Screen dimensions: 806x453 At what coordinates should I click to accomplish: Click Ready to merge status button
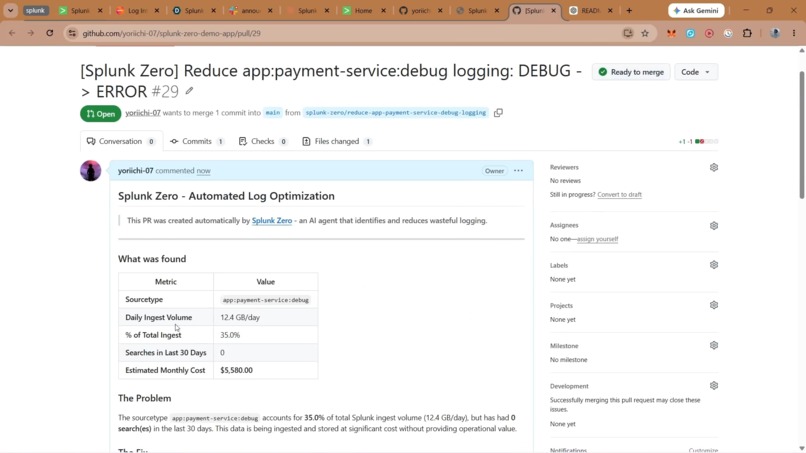pyautogui.click(x=631, y=72)
